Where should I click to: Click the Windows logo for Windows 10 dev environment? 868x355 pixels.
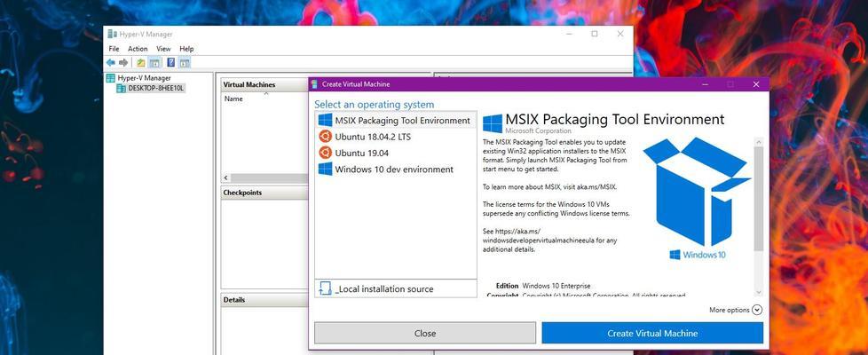tap(326, 169)
